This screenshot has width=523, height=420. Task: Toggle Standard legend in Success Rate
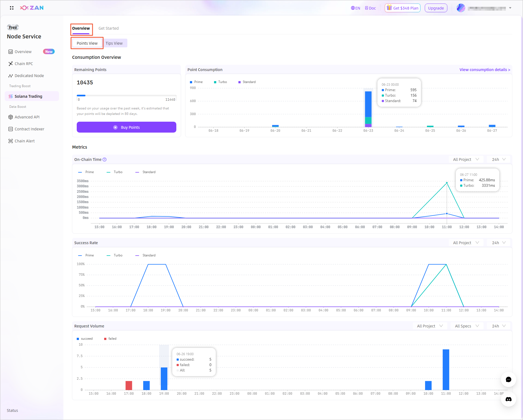click(146, 255)
